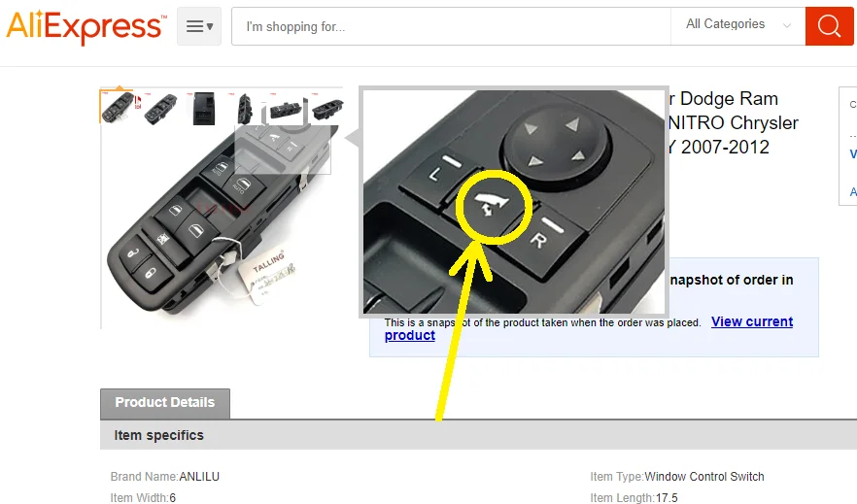Select the sixth product thumbnail
857x504 pixels.
coord(327,108)
